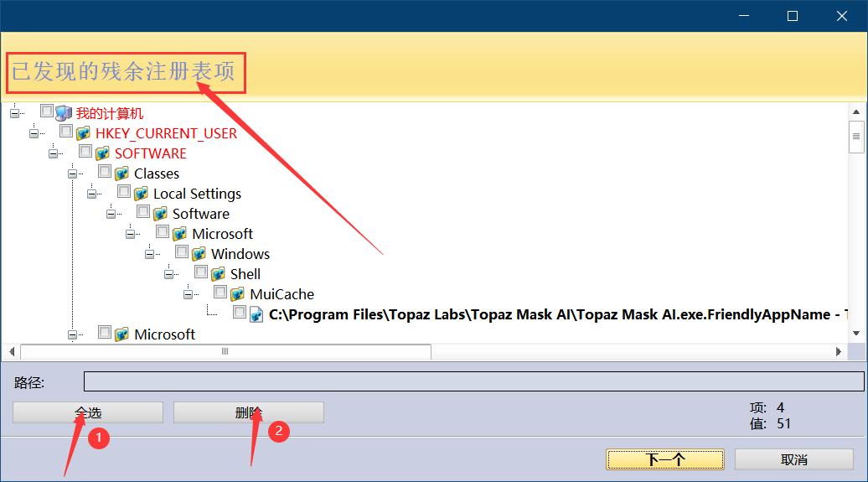
Task: Check the HKEY_CURRENT_USER checkbox
Action: 66,132
